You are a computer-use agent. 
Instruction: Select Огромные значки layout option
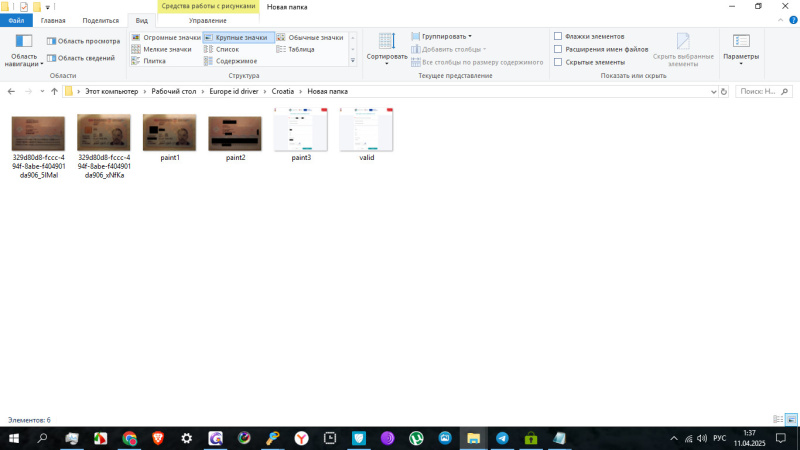(x=166, y=37)
